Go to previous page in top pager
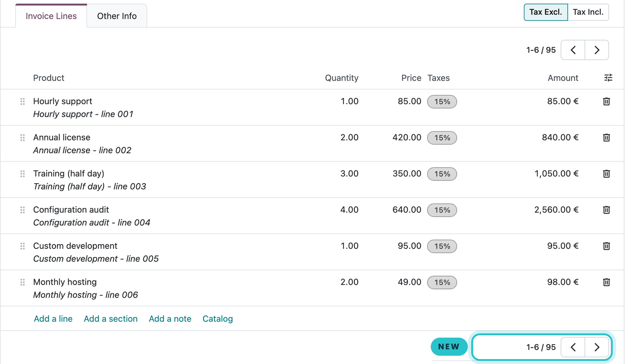The width and height of the screenshot is (625, 364). pyautogui.click(x=573, y=50)
